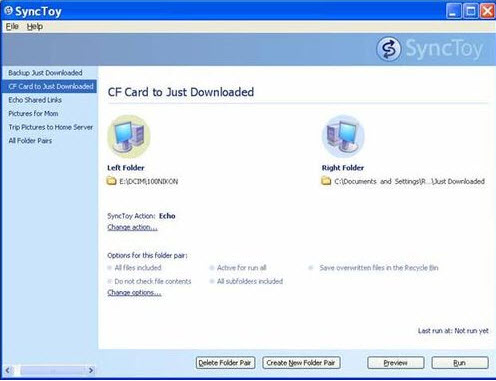The width and height of the screenshot is (496, 381).
Task: Click the Save overwritten files in Recycle Bin indicator
Action: pos(311,268)
